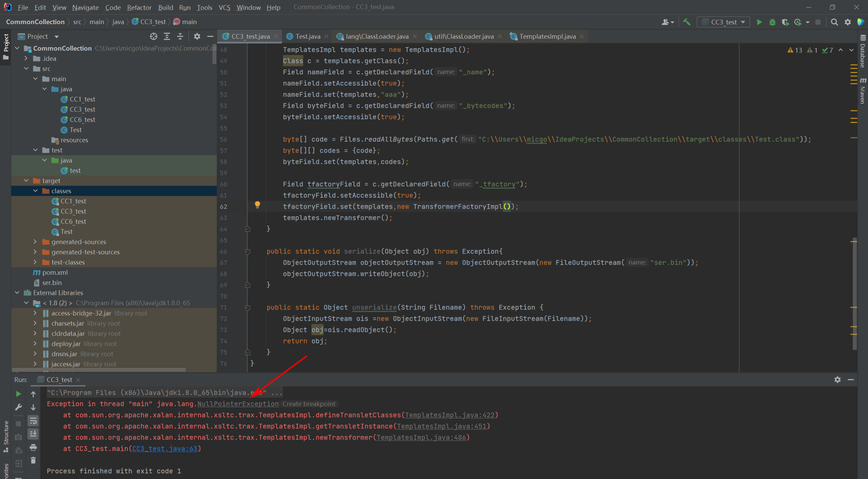Stop process button in top toolbar
The height and width of the screenshot is (479, 868).
(x=818, y=22)
